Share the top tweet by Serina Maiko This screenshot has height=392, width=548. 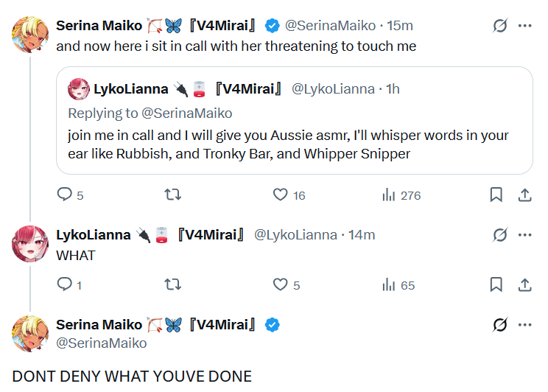[524, 195]
